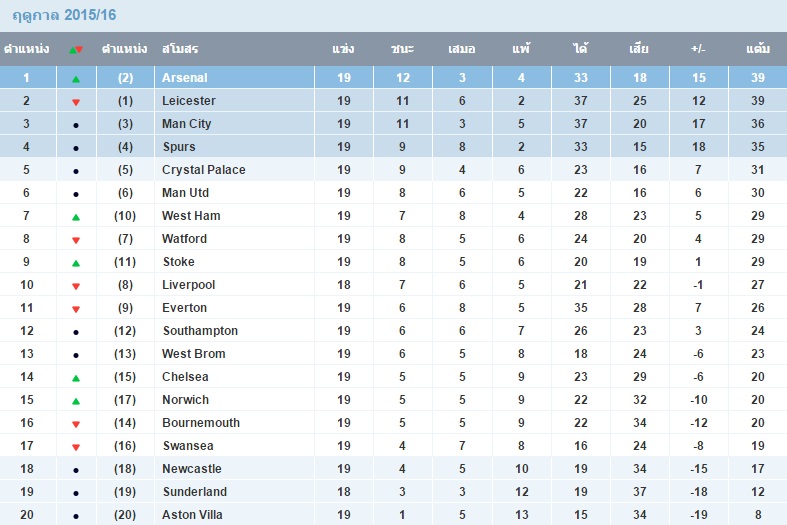Image resolution: width=787 pixels, height=525 pixels.
Task: Click the สโมสร club column header
Action: click(x=180, y=49)
